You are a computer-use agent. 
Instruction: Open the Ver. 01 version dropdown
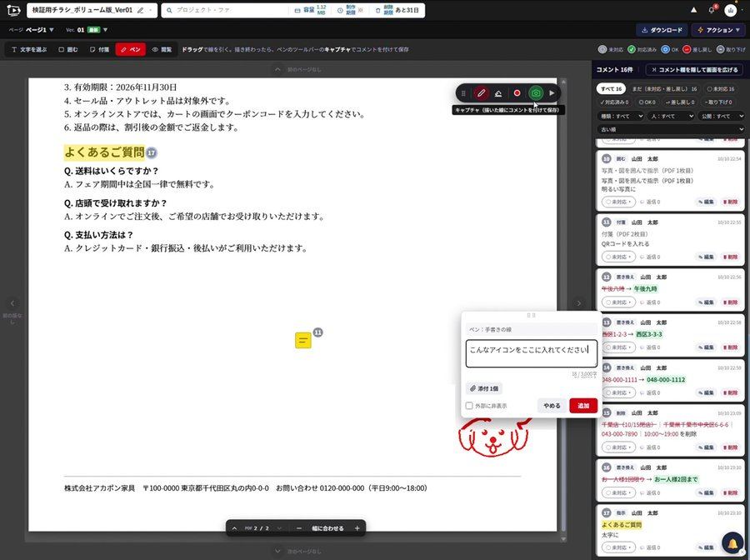pos(87,30)
